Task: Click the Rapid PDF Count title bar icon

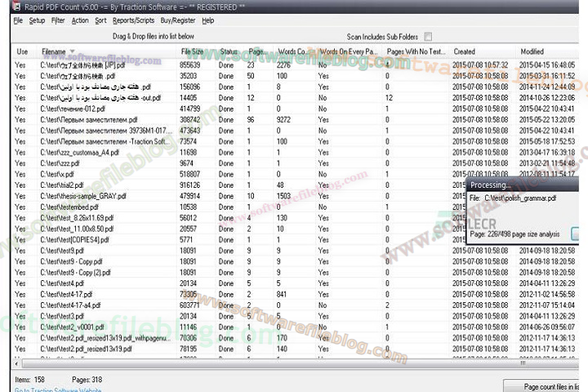Action: [16, 7]
